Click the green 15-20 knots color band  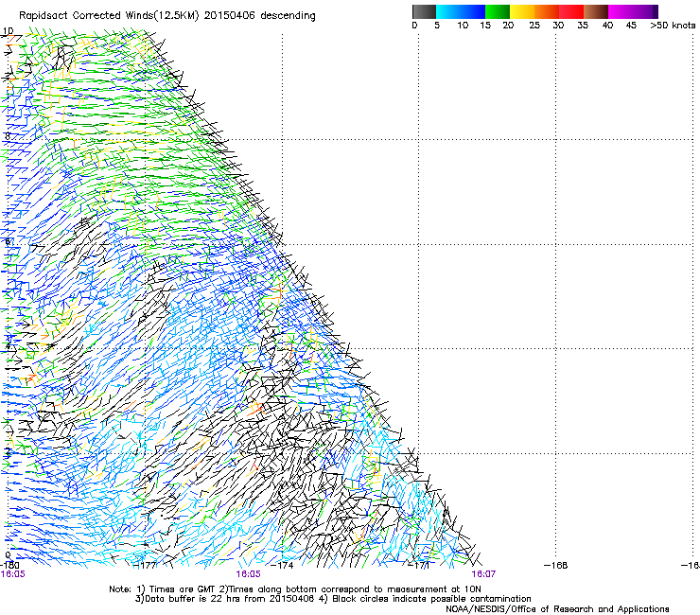coord(498,11)
